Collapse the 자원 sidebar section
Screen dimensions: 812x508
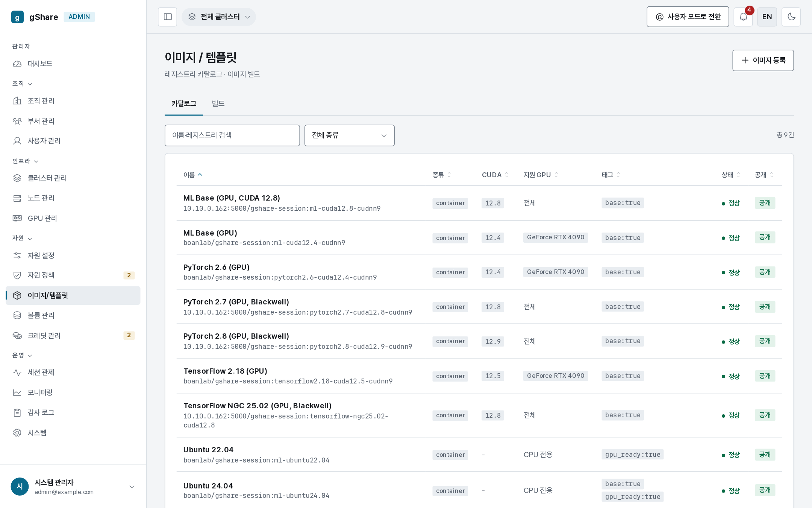click(22, 238)
